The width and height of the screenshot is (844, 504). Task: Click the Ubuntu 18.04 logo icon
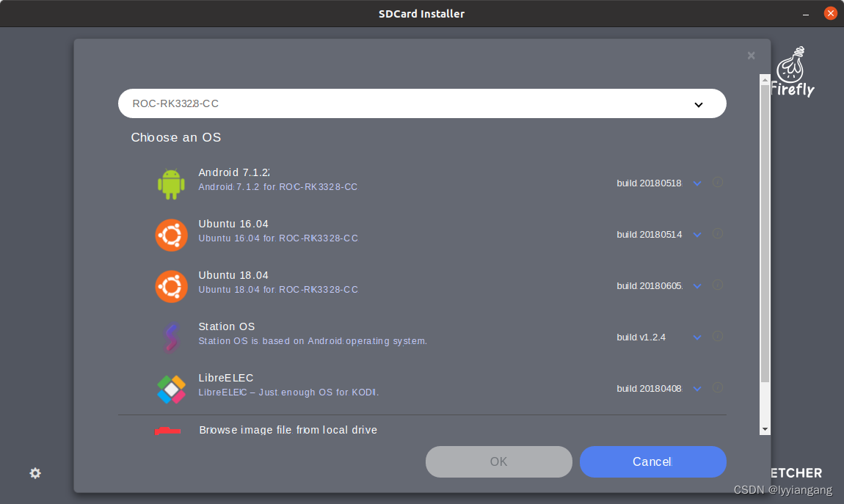(171, 286)
